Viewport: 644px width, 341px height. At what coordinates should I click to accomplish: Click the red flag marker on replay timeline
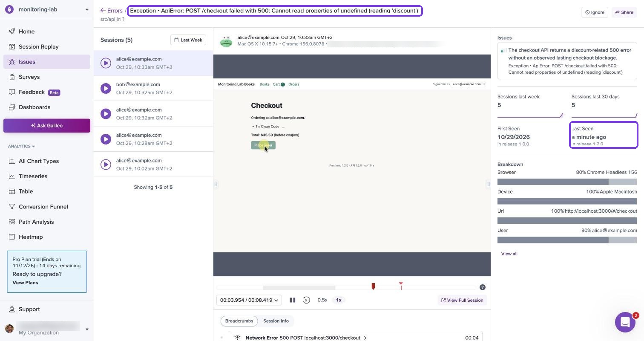coord(401,286)
